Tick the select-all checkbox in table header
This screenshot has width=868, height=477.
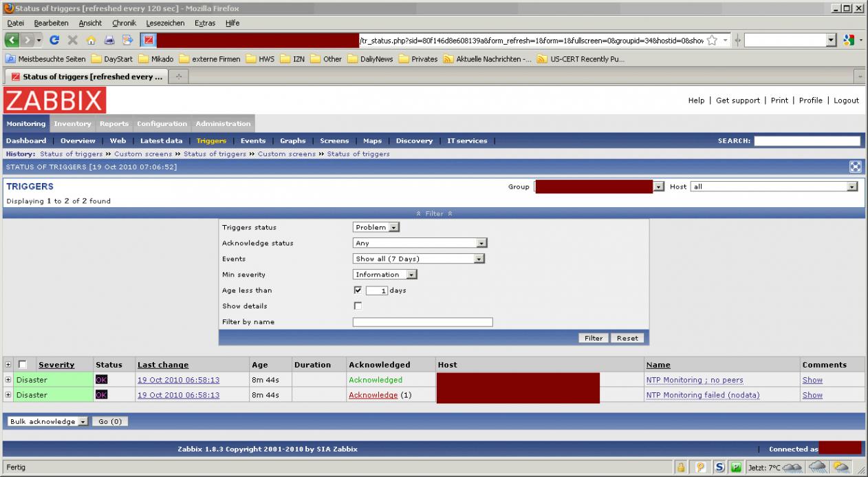pyautogui.click(x=23, y=365)
